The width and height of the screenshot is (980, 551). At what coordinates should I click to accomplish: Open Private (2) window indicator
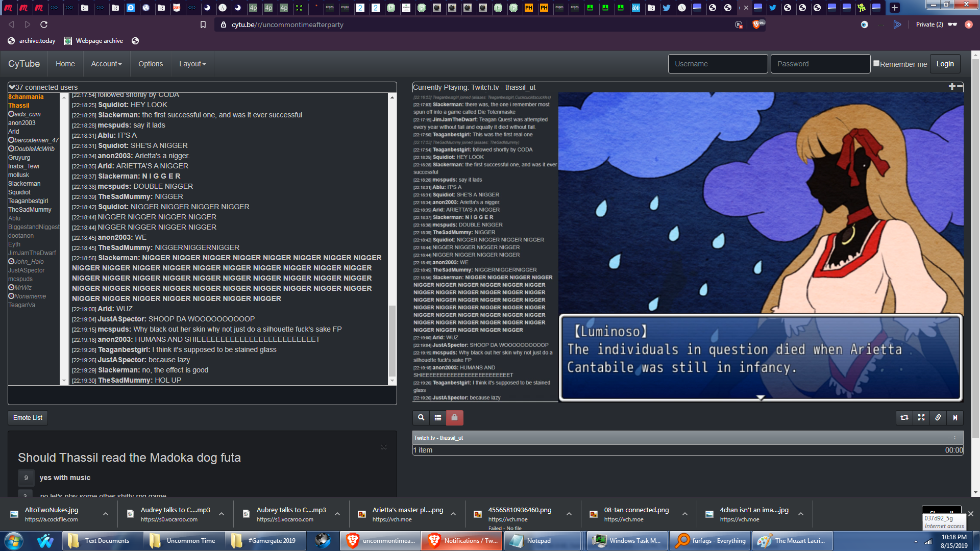pos(936,24)
